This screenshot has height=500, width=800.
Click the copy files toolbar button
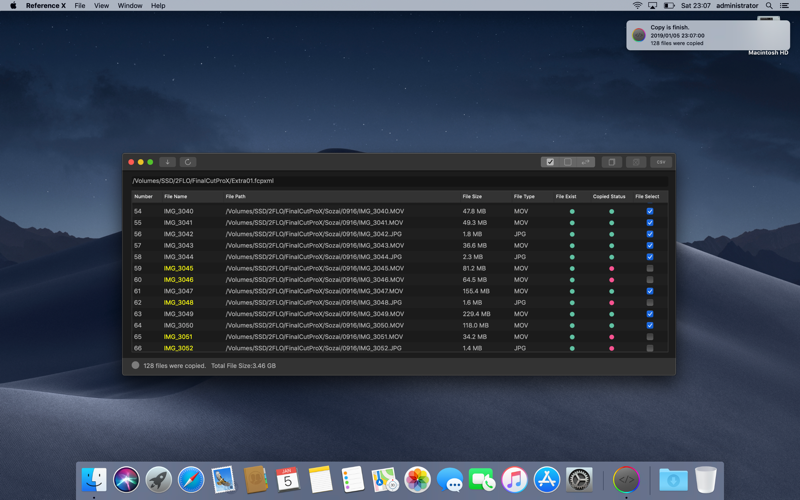611,162
